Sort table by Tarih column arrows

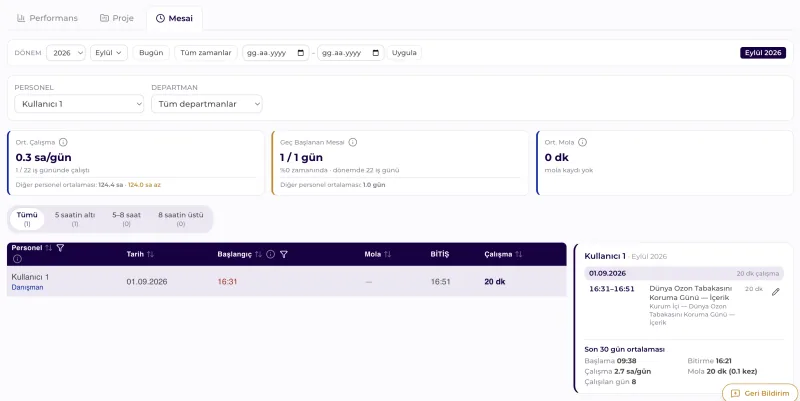click(151, 254)
